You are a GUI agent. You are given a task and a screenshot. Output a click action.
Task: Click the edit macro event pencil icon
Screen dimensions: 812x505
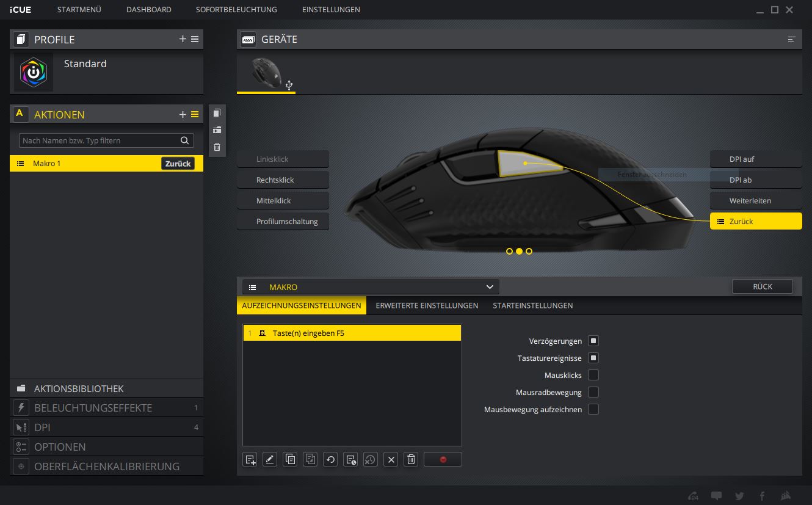(270, 460)
